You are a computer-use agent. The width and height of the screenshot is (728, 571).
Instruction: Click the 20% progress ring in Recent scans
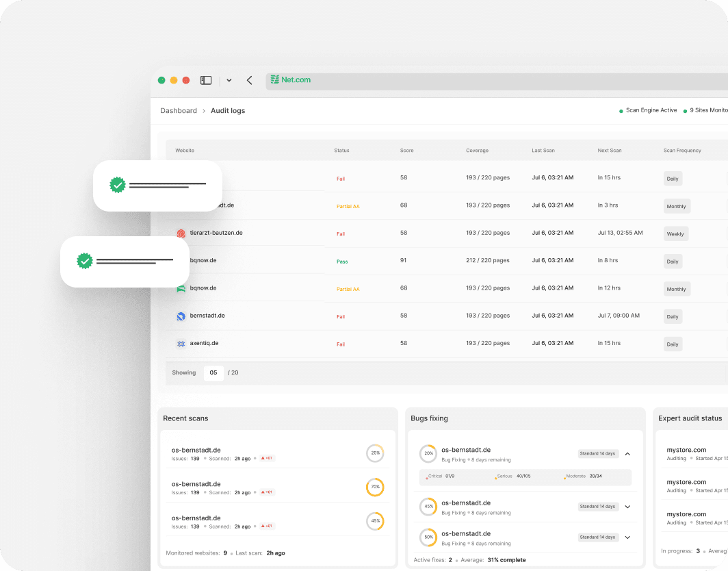[x=375, y=453]
